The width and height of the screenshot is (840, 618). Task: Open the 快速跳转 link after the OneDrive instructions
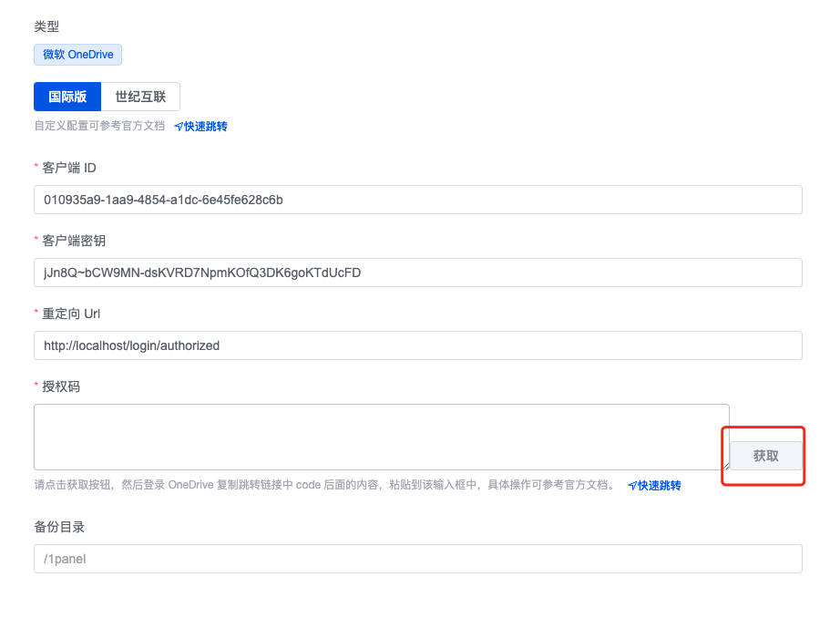(x=660, y=486)
